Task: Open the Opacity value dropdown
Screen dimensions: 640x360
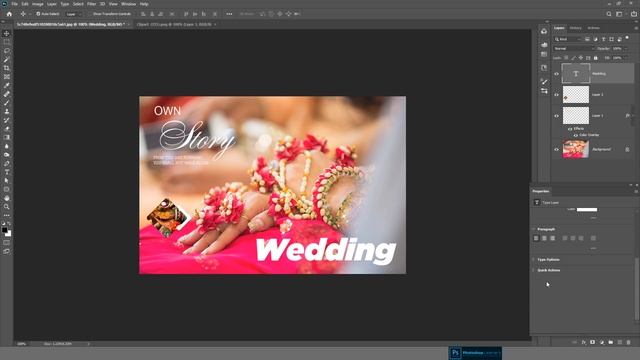Action: 626,49
